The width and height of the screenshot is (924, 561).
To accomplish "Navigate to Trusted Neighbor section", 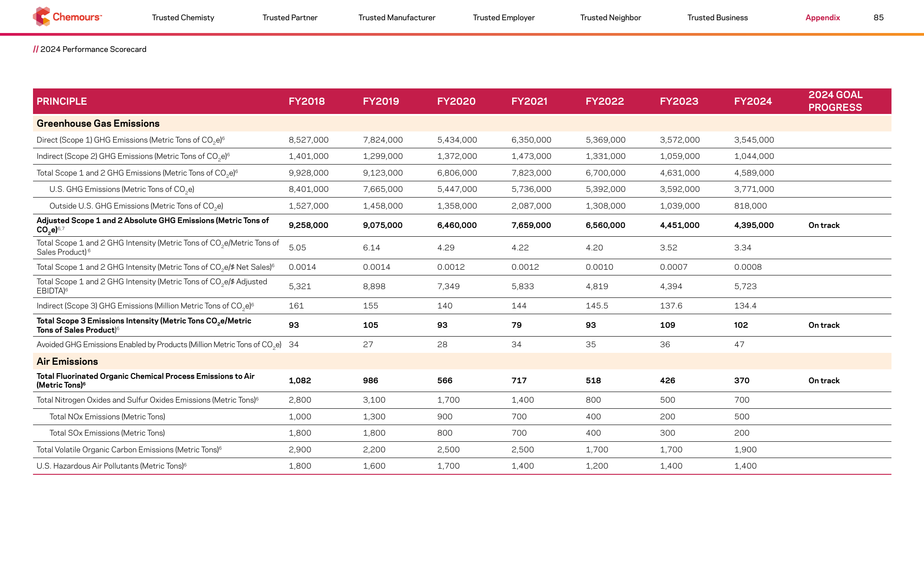I will click(x=611, y=18).
